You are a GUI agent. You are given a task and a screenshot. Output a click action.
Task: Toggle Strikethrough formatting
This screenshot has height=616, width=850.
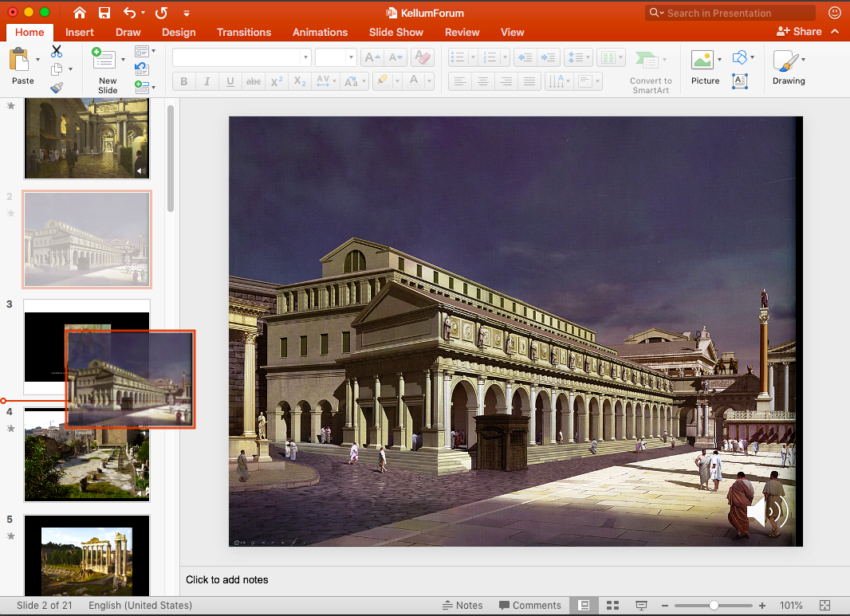pos(253,81)
